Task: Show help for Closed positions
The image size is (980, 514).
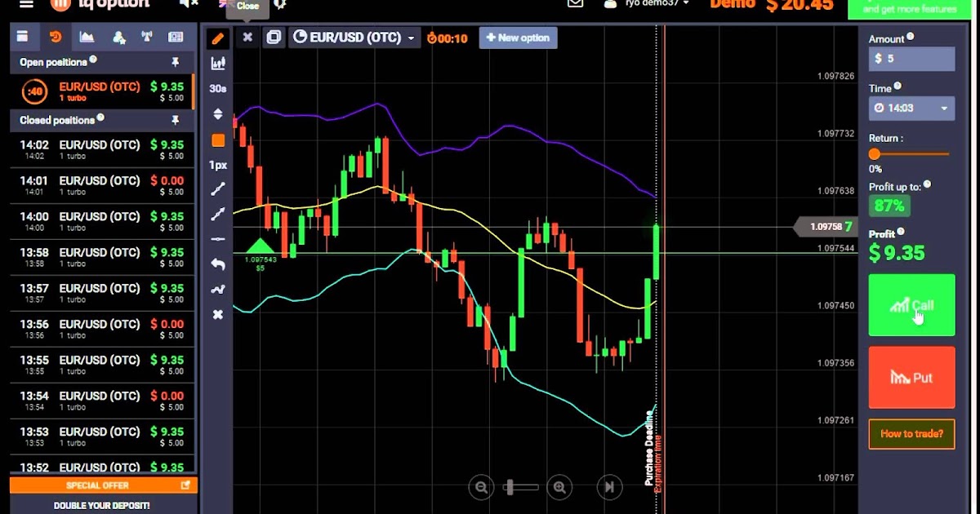Action: click(100, 117)
